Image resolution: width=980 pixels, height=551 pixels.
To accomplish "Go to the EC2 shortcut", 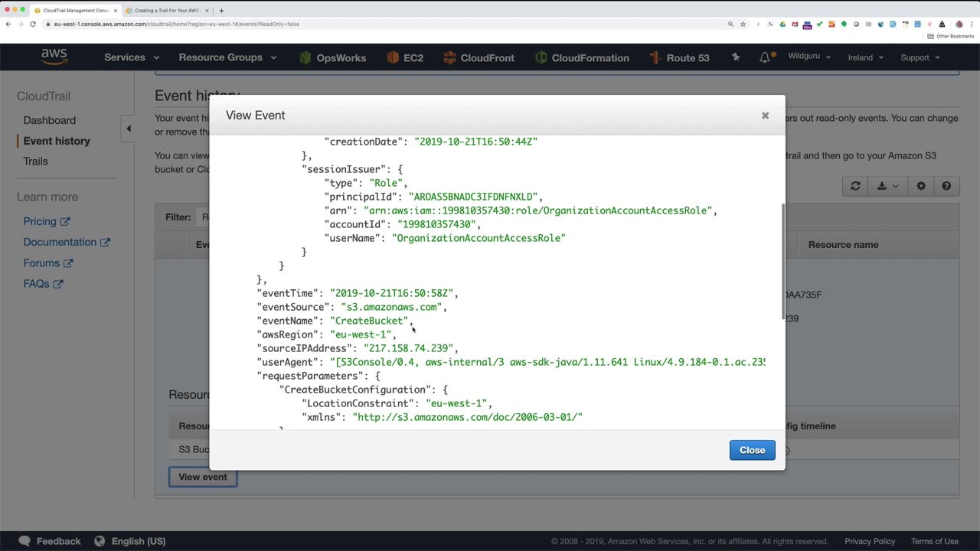I will pyautogui.click(x=405, y=57).
